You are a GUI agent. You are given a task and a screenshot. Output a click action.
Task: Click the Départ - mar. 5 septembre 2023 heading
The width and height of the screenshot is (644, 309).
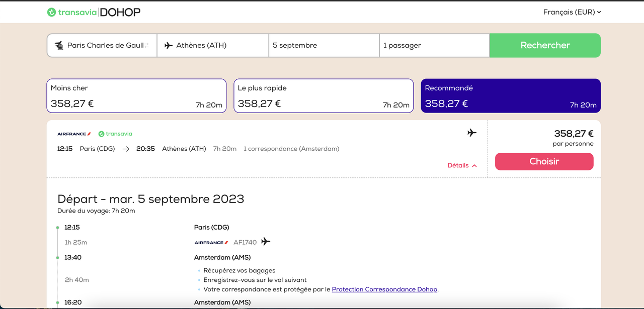click(151, 199)
